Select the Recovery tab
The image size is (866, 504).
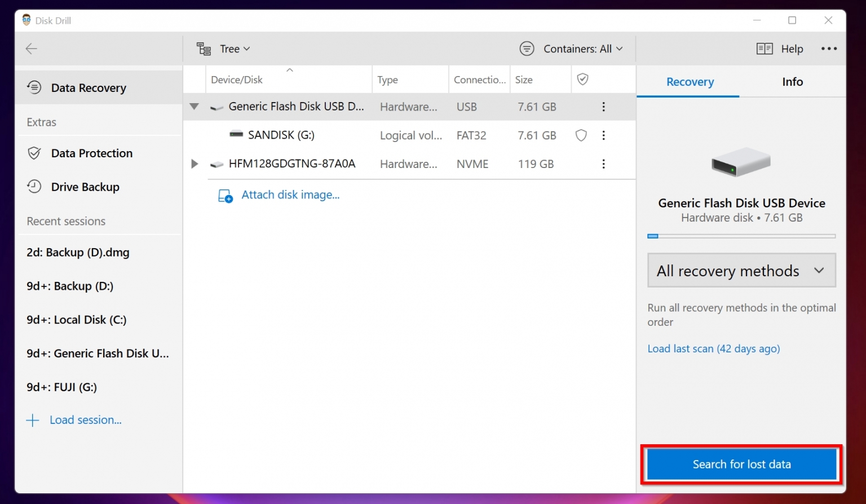(x=690, y=82)
